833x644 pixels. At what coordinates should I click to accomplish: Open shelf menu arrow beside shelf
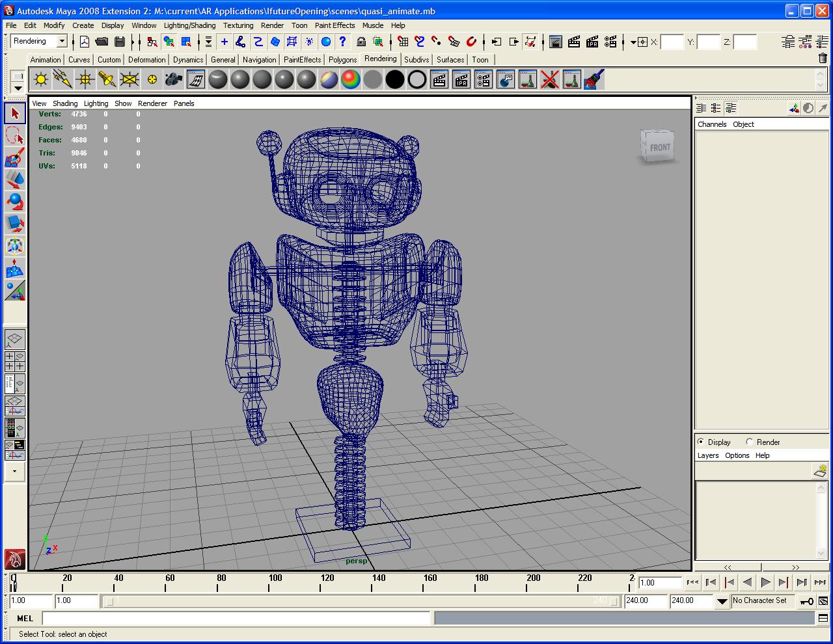(x=18, y=88)
